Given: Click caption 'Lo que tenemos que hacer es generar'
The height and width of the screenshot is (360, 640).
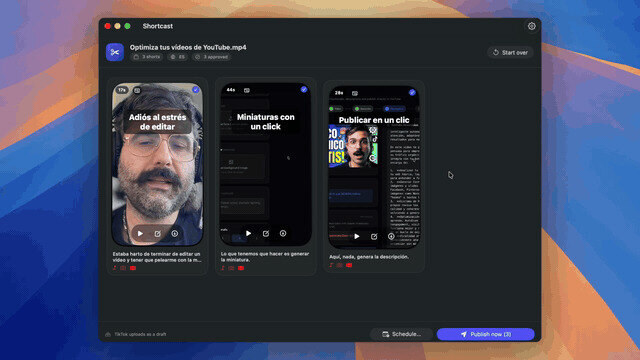Looking at the screenshot, I should [x=265, y=254].
